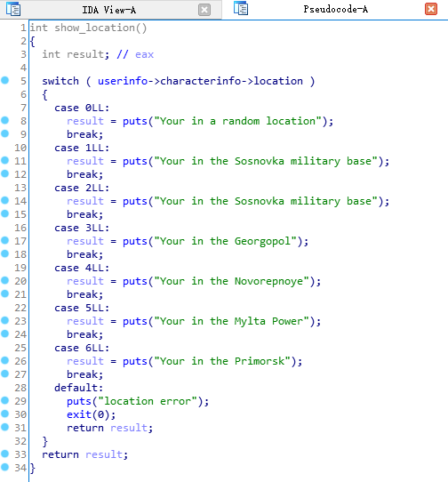The image size is (448, 482).
Task: Toggle breakpoint dot on line 11
Action: [5, 160]
